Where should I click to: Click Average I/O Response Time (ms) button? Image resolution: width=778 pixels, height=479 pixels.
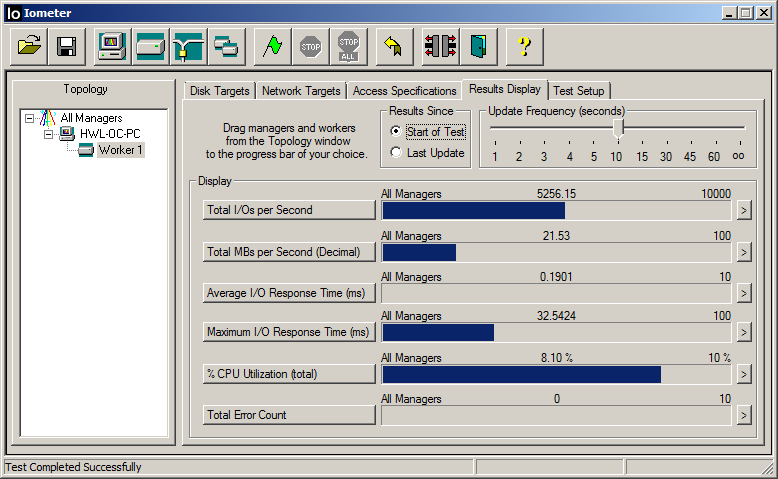pyautogui.click(x=289, y=293)
